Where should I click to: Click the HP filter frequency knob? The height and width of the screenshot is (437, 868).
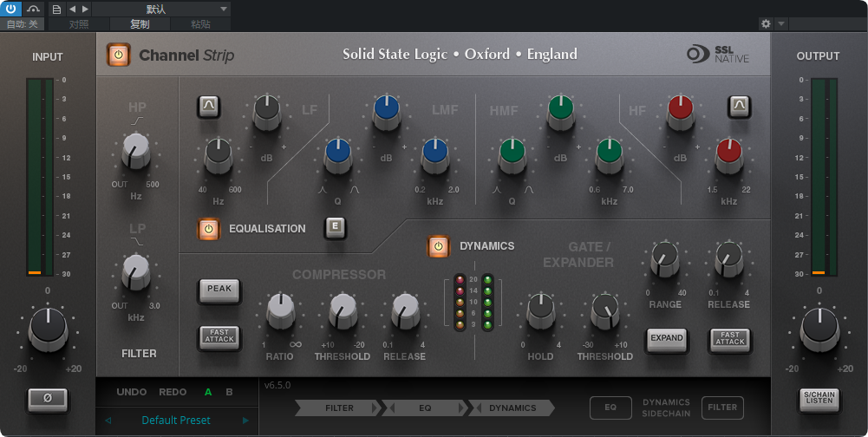(x=135, y=149)
